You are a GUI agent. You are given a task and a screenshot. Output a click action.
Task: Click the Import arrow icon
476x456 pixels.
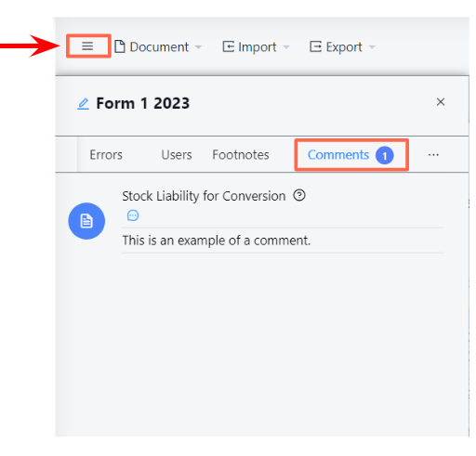click(x=229, y=46)
